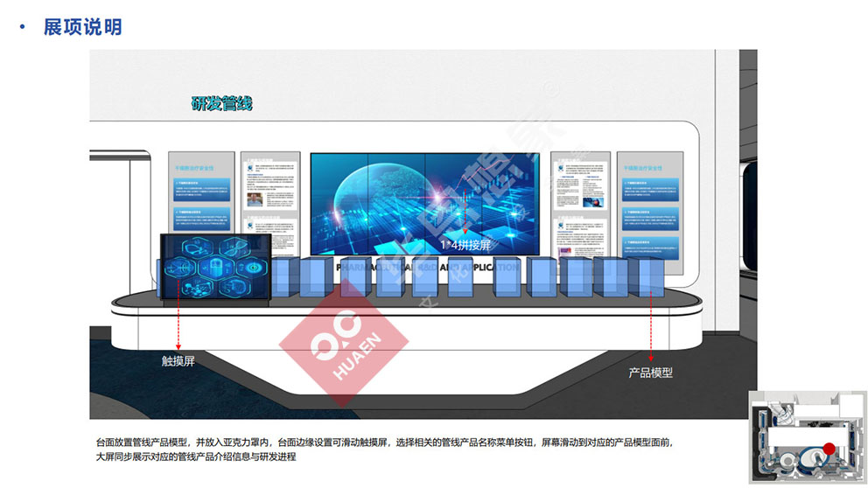The width and height of the screenshot is (868, 488).
Task: Click the description paragraph below the image
Action: pyautogui.click(x=385, y=450)
